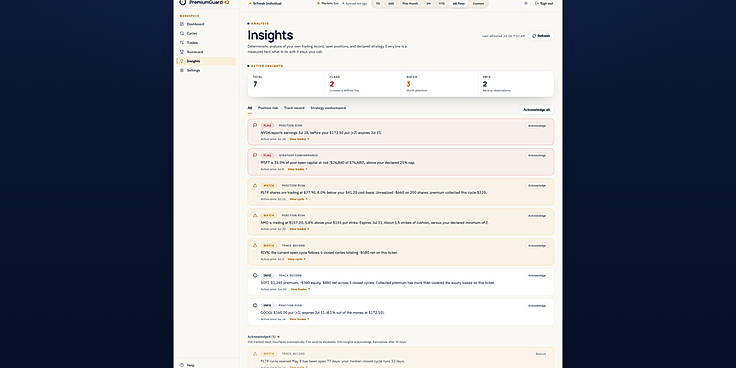Click Acknowledge all
The height and width of the screenshot is (368, 736).
coord(537,109)
